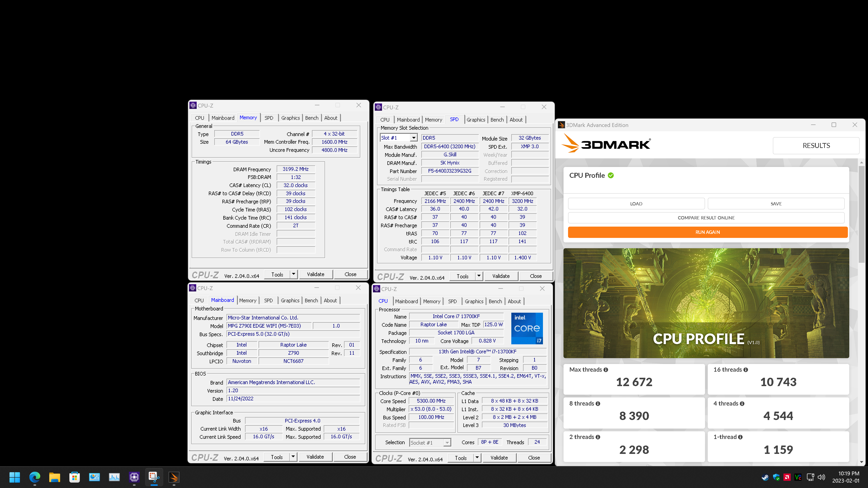The height and width of the screenshot is (488, 868).
Task: Open volume control in system tray
Action: point(821,477)
